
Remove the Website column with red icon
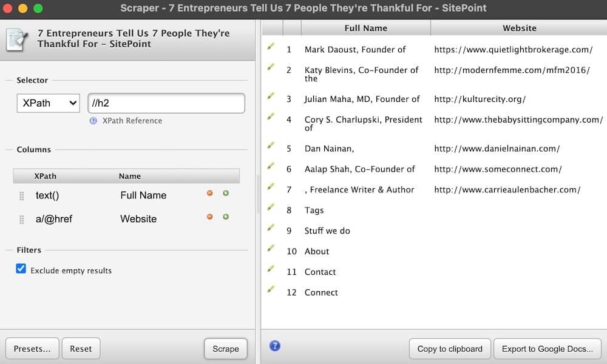(x=210, y=217)
